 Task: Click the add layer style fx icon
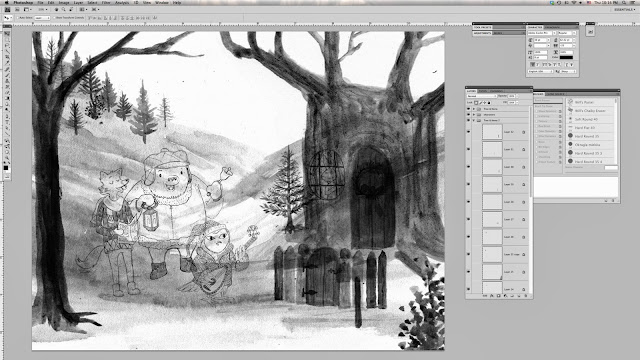[492, 296]
